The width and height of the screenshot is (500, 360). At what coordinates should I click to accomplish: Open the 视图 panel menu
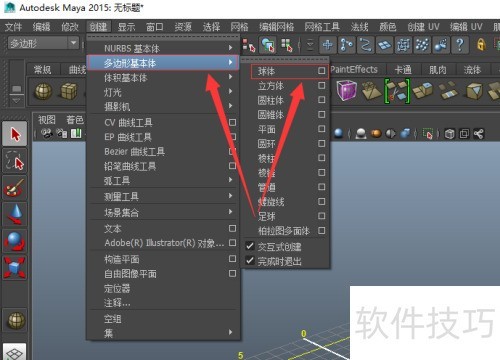tap(47, 120)
